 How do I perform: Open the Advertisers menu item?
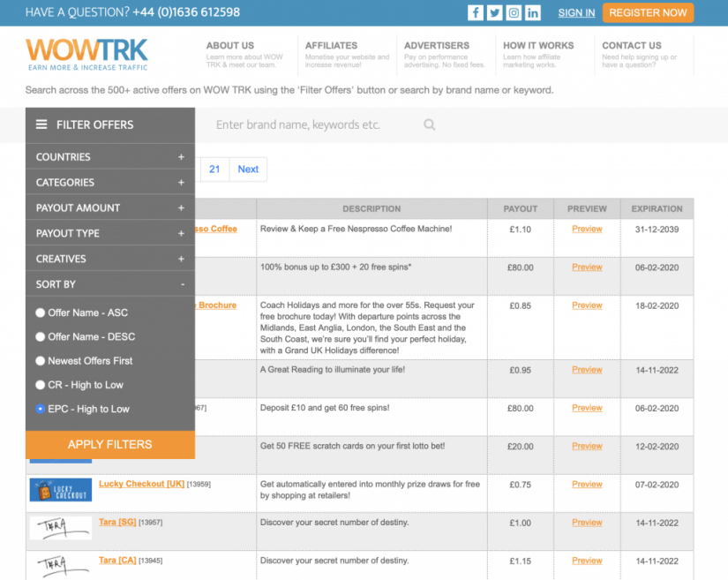(x=438, y=45)
